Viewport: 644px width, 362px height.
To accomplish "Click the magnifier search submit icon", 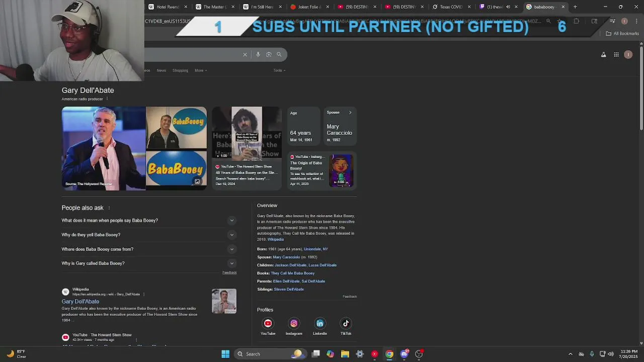I will tap(279, 54).
